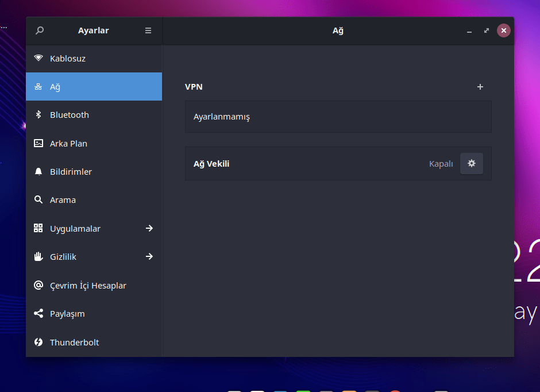Viewport: 540px width, 392px height.
Task: Open search with the magnifier icon in header
Action: click(x=40, y=30)
